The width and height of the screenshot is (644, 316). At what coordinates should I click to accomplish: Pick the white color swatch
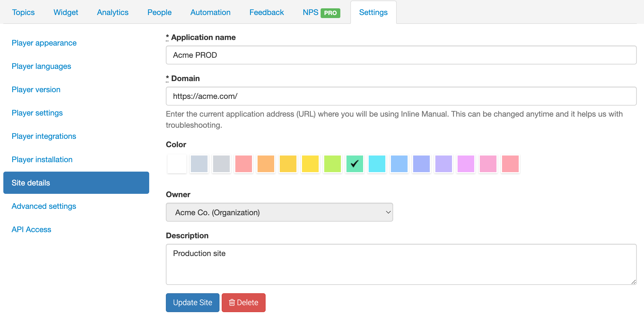(x=177, y=164)
